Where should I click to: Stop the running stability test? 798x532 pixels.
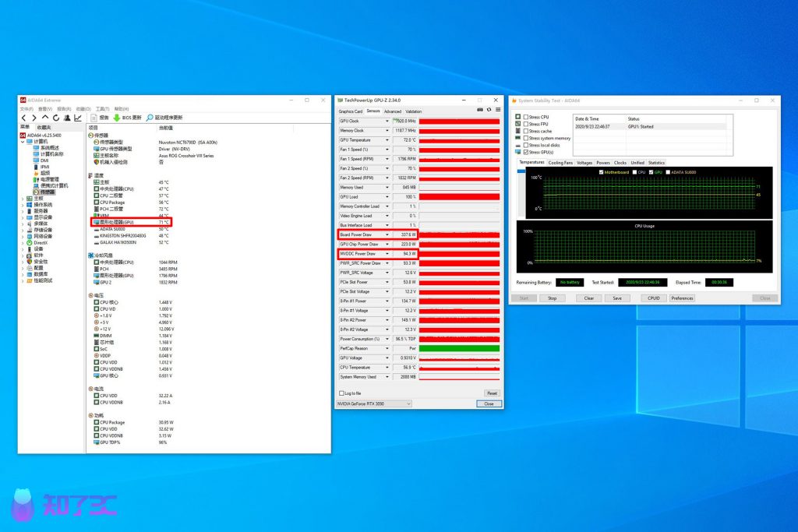click(552, 298)
